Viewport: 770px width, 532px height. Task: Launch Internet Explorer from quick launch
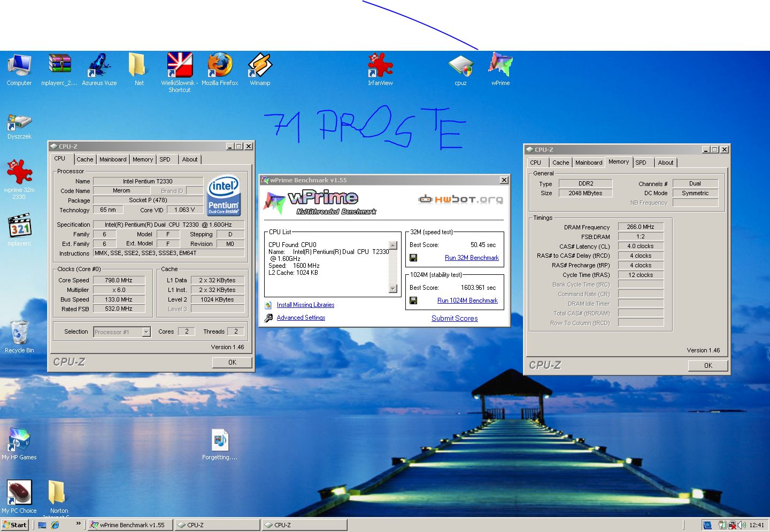pyautogui.click(x=55, y=525)
